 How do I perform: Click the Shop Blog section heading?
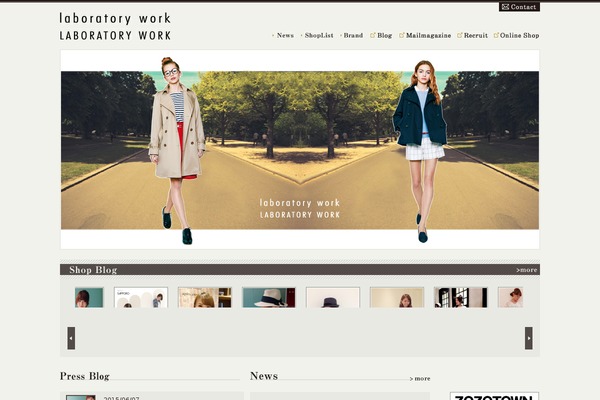[x=93, y=270]
